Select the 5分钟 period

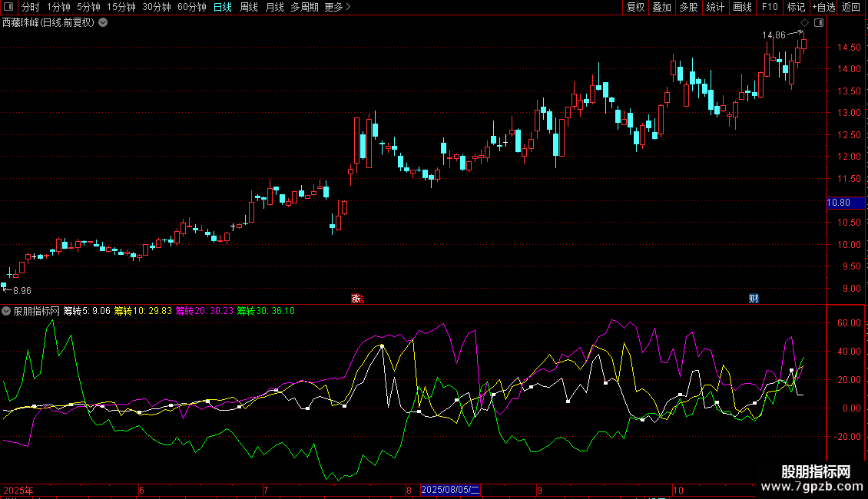(x=88, y=7)
